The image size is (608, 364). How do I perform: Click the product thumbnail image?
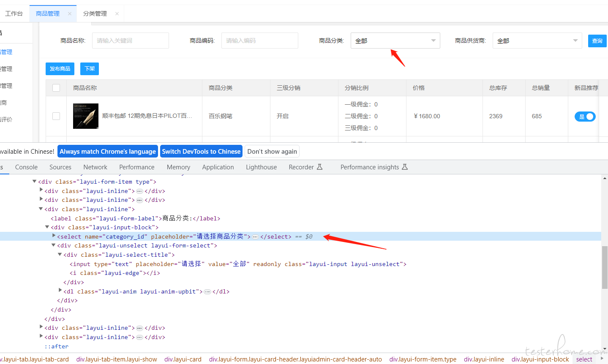click(x=86, y=116)
